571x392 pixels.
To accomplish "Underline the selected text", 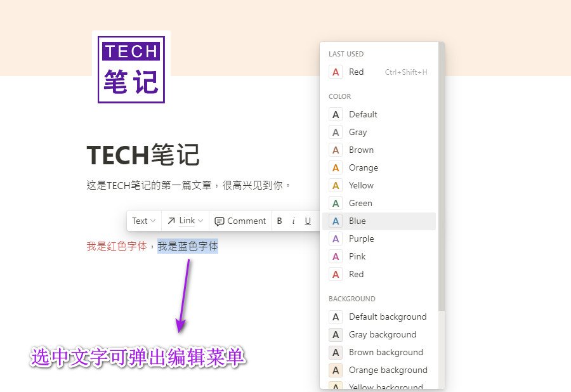I will tap(308, 221).
